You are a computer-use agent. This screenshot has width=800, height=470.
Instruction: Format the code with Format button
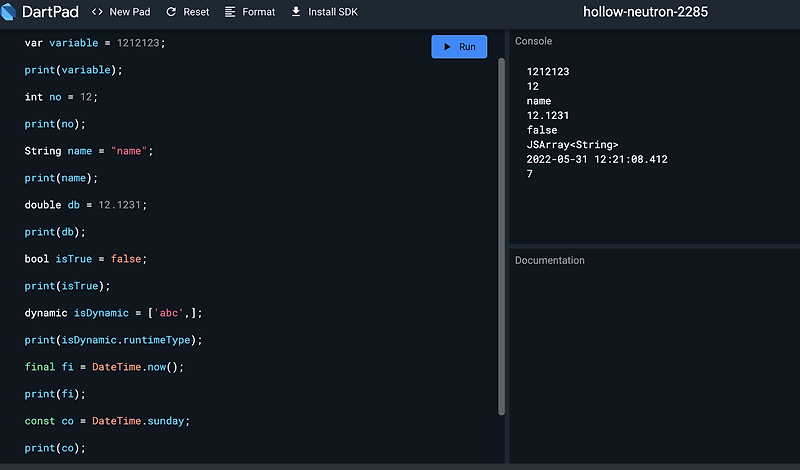coord(250,12)
